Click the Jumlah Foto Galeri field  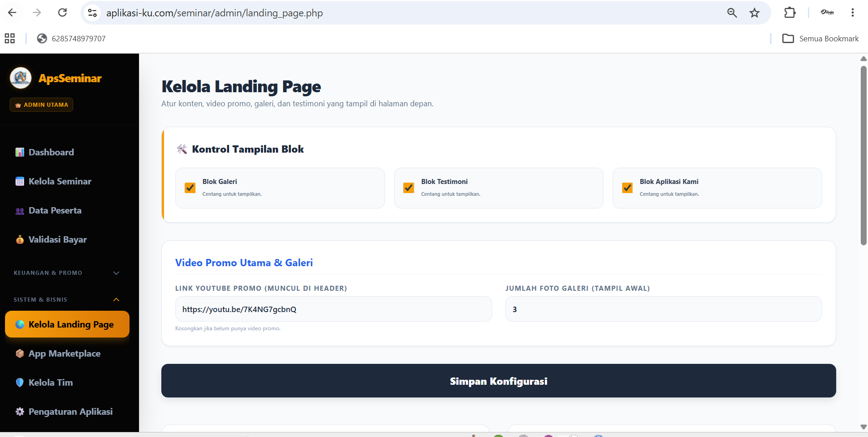pos(663,309)
